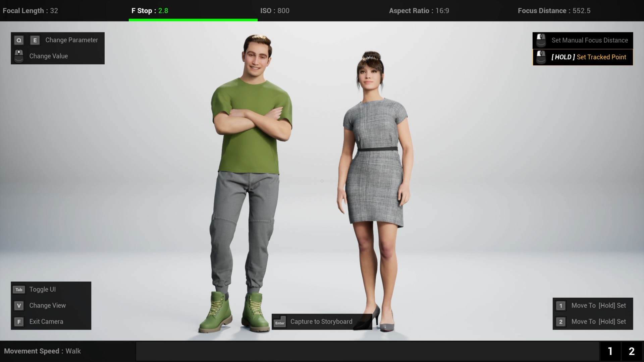This screenshot has height=362, width=644.
Task: Click the mouse icon beside Change Value
Action: (19, 56)
